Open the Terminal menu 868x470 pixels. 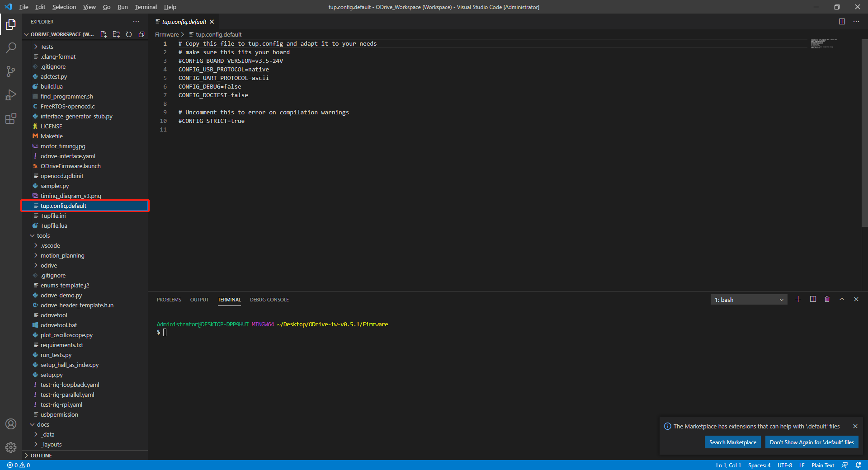(145, 7)
